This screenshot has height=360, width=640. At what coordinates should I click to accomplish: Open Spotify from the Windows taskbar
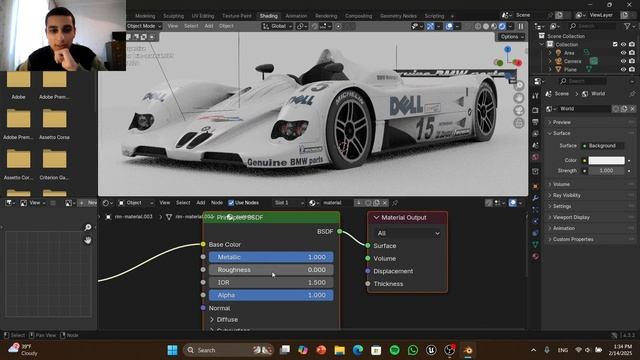point(394,350)
